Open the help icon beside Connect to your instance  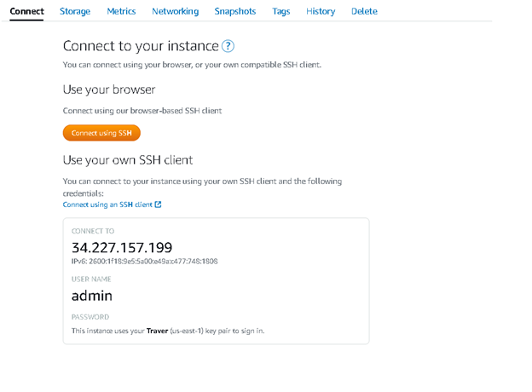228,46
